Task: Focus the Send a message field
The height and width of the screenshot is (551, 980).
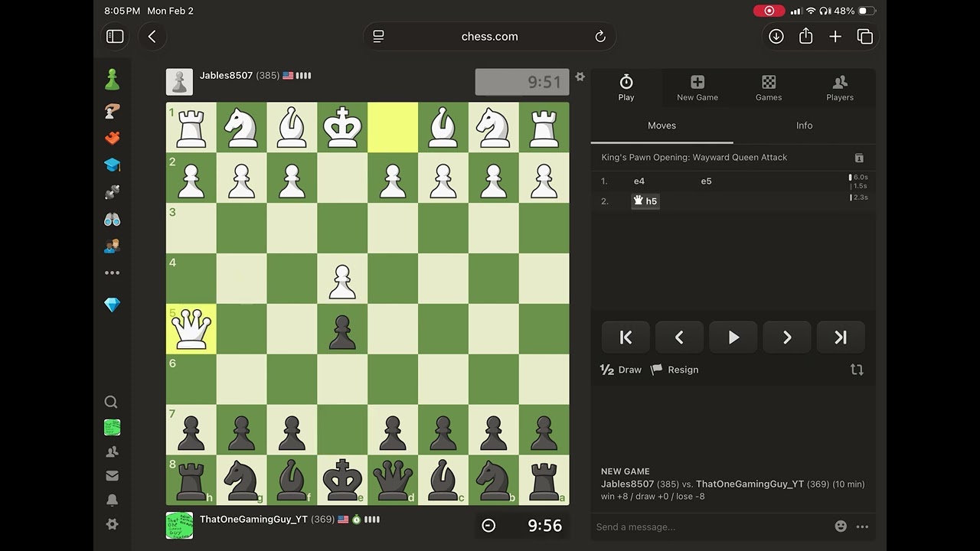Action: [710, 527]
